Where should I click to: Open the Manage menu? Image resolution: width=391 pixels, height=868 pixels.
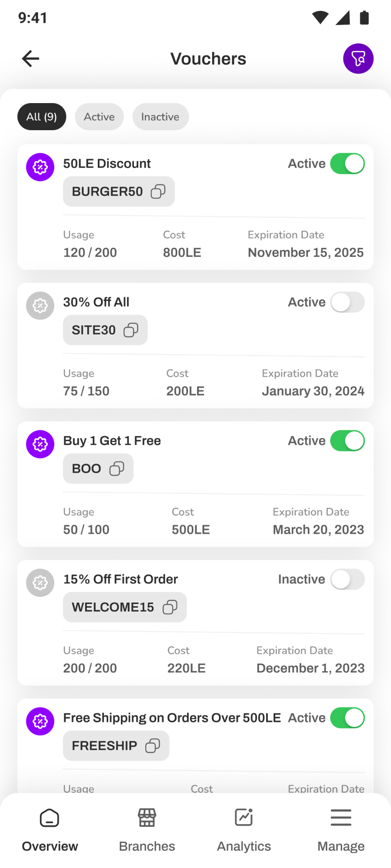pyautogui.click(x=341, y=831)
